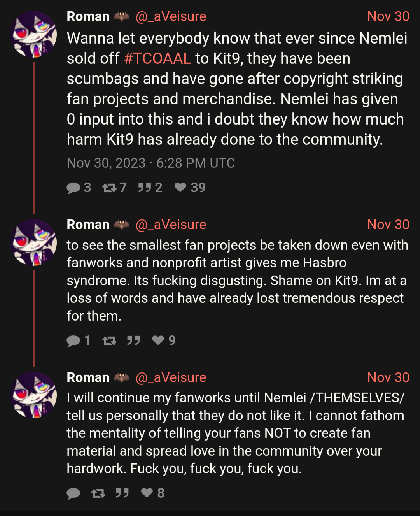Screen dimensions: 420x516
Task: Open @_aVeisure handle on the first tweet
Action: tap(171, 16)
